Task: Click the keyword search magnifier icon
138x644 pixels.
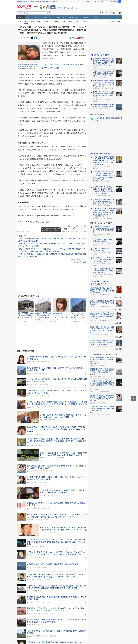Action: 49,13
